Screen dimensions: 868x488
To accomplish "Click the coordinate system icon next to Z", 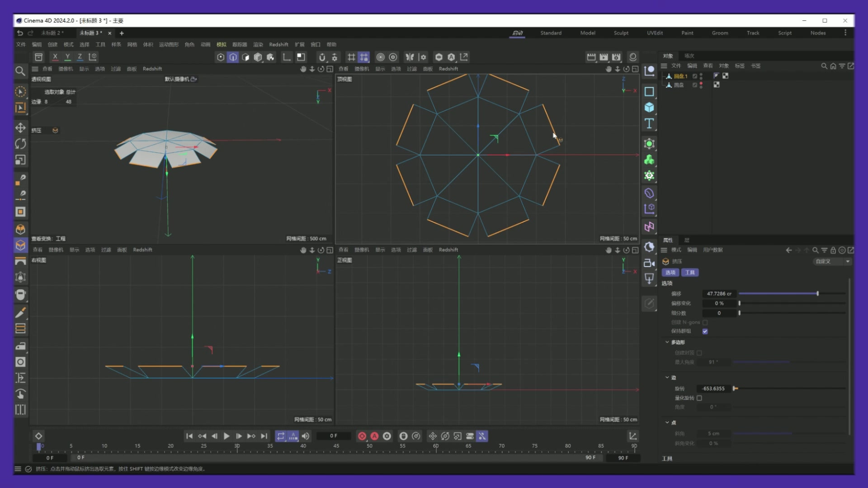I will (93, 57).
